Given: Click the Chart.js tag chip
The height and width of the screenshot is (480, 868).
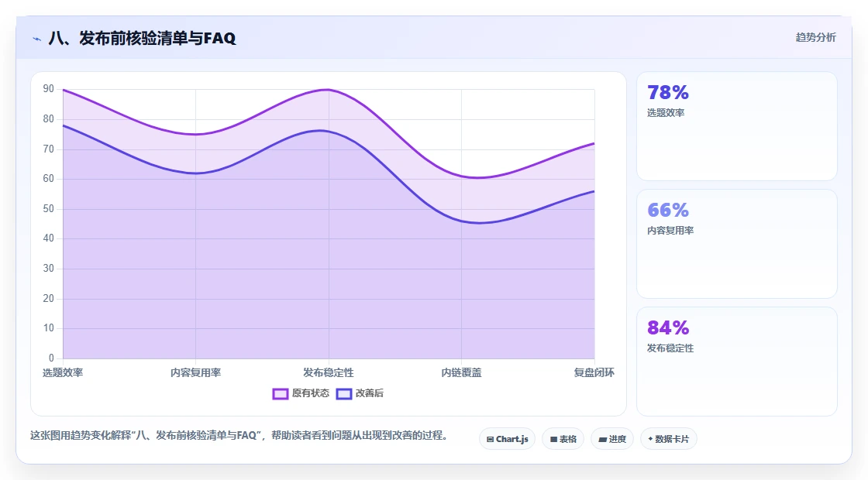Looking at the screenshot, I should click(x=507, y=439).
